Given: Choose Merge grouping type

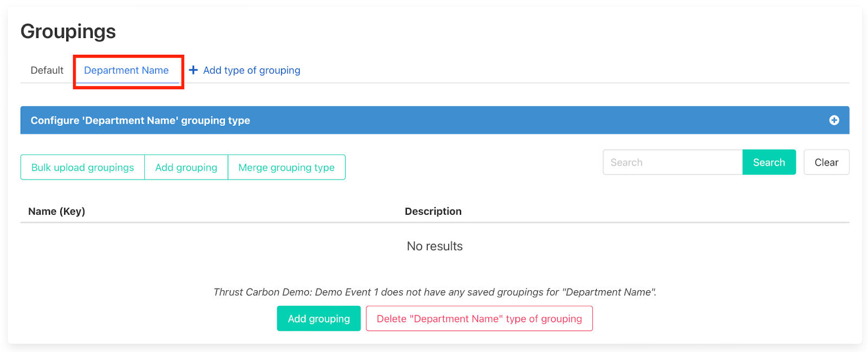Looking at the screenshot, I should pyautogui.click(x=286, y=168).
